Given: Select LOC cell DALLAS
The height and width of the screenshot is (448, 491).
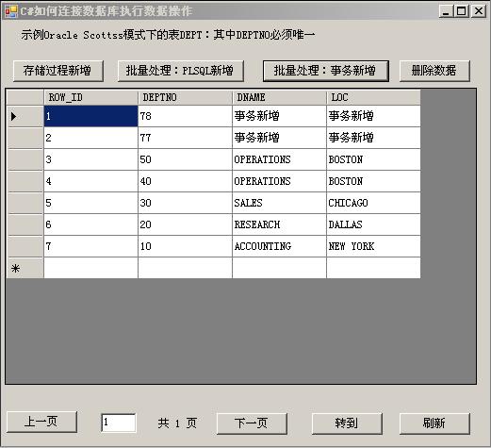Looking at the screenshot, I should click(373, 224).
